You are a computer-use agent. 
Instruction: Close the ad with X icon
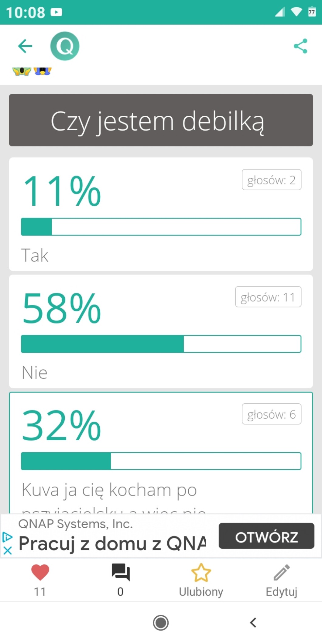8,550
